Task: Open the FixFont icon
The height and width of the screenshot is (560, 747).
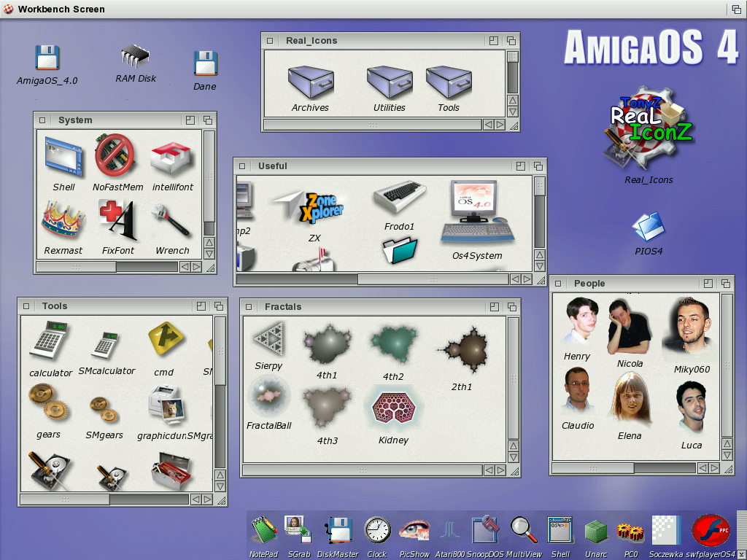Action: [x=117, y=220]
